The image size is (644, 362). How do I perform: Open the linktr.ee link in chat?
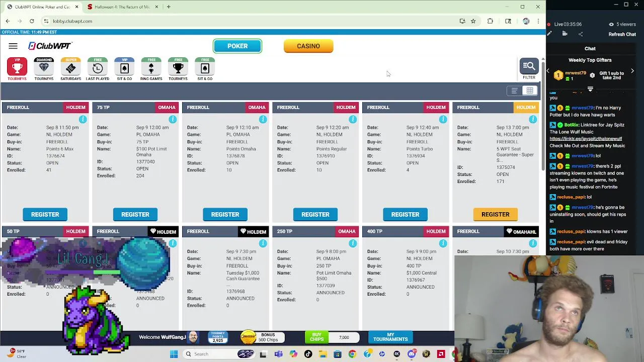[x=586, y=139]
